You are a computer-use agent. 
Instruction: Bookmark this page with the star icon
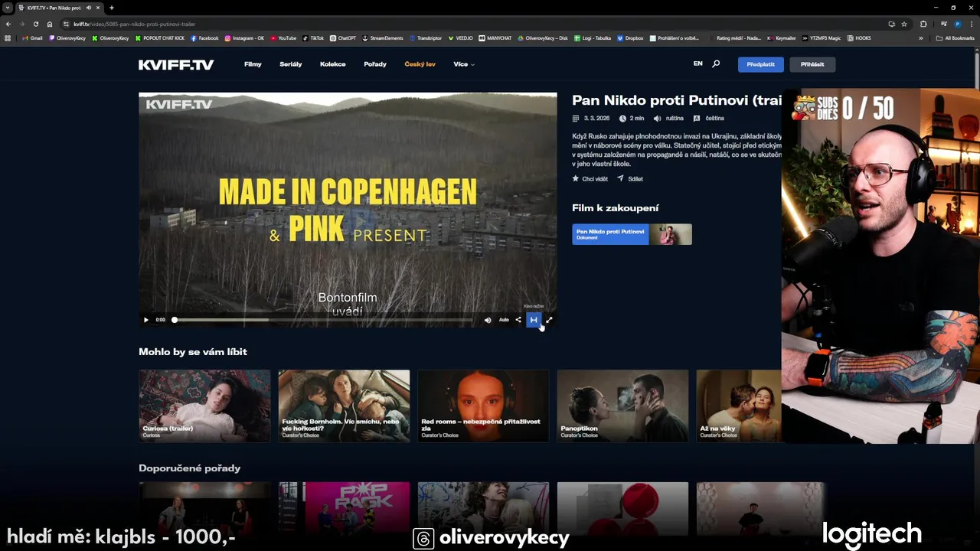pos(904,24)
